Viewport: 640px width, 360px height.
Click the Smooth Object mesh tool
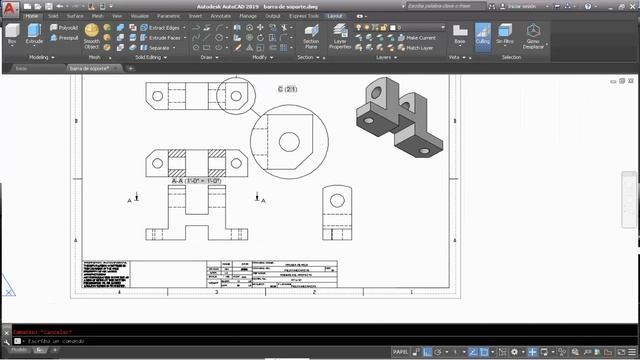92,37
